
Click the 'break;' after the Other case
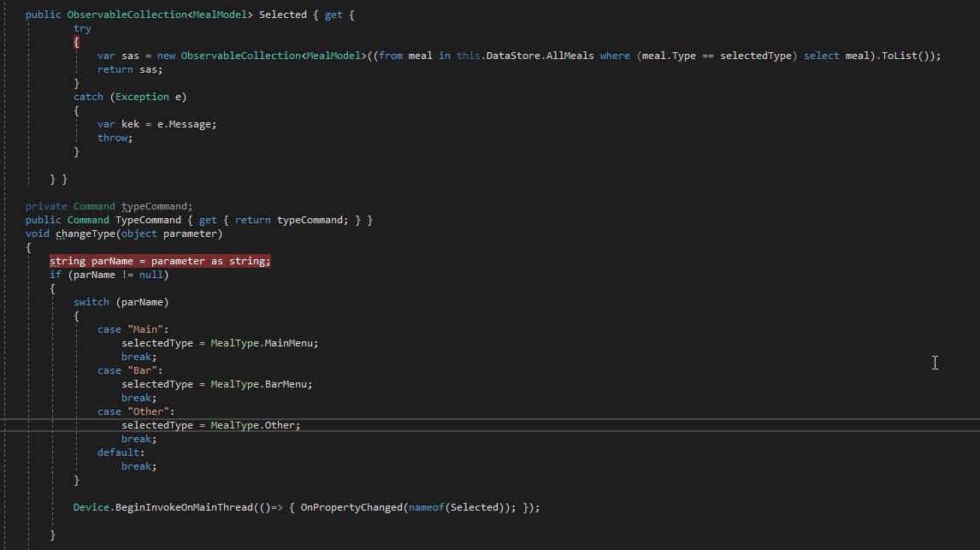pyautogui.click(x=139, y=440)
